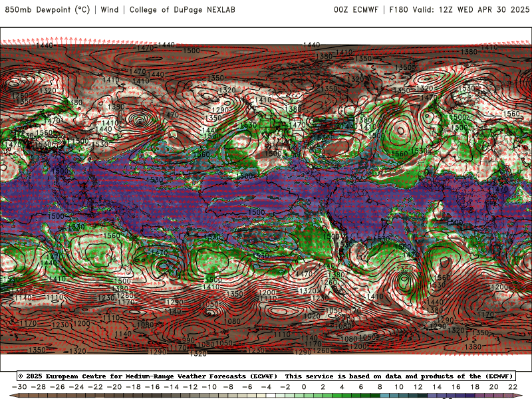The height and width of the screenshot is (399, 532).
Task: Click the 12 value on the dewpoint scale
Action: [418, 387]
